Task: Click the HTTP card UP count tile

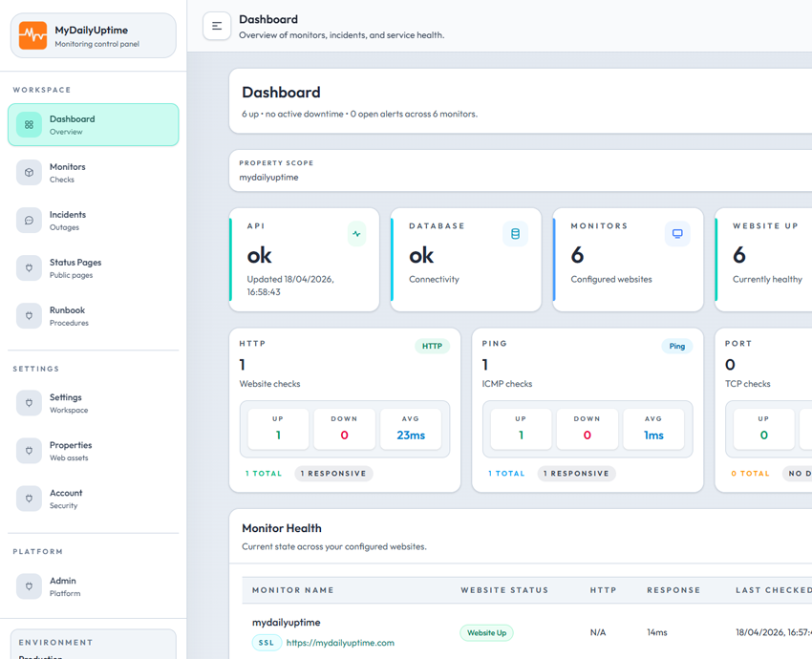Action: click(x=278, y=429)
